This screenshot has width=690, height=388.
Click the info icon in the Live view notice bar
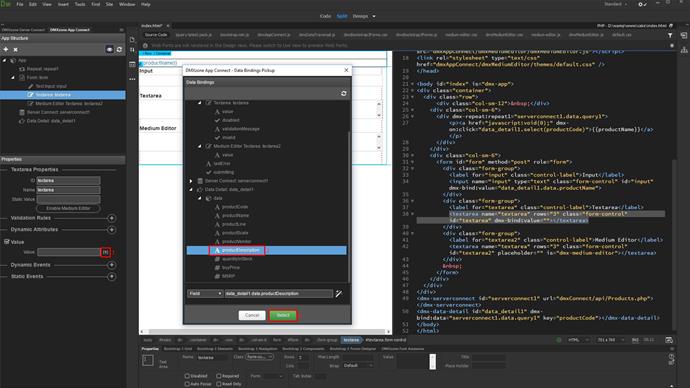(145, 45)
